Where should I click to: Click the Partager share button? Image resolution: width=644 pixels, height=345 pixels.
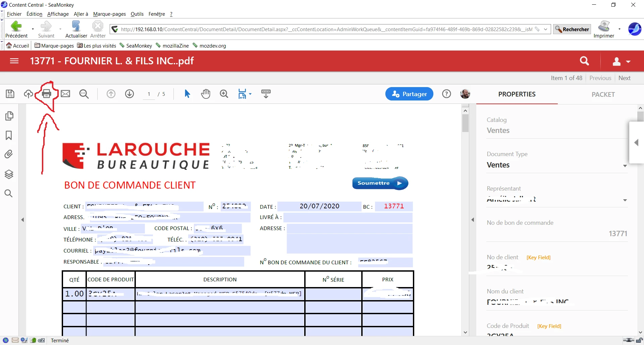click(409, 94)
